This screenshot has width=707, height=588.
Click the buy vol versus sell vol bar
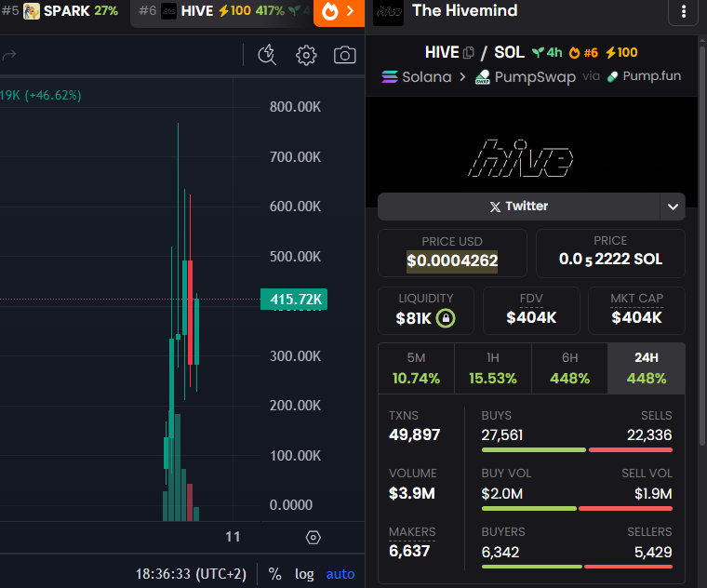pos(577,509)
